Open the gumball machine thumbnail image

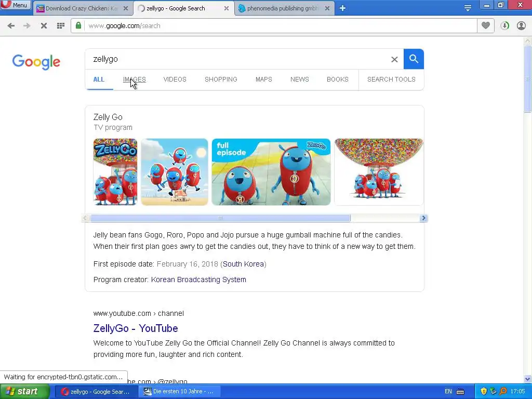pos(379,171)
